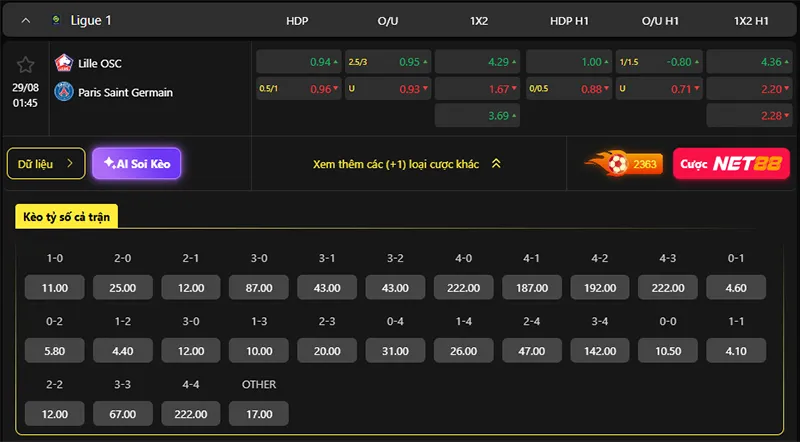
Task: Pick the 1X2 draw odds 3.69
Action: (x=477, y=116)
